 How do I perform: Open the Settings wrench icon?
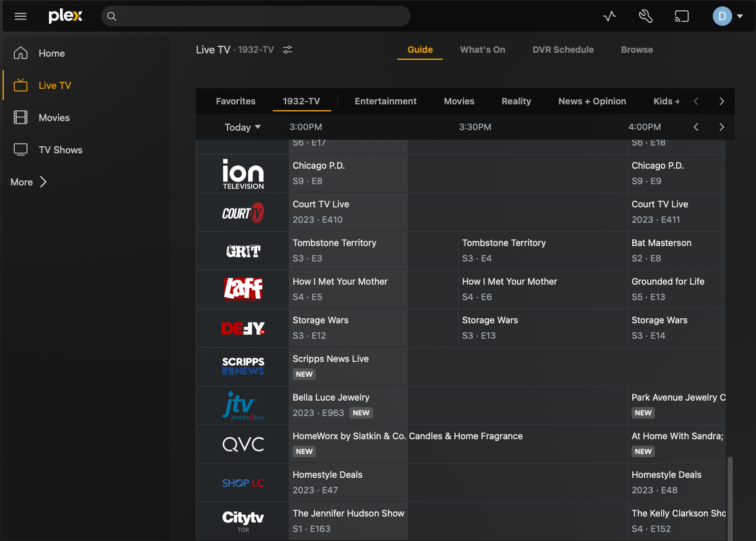(646, 16)
